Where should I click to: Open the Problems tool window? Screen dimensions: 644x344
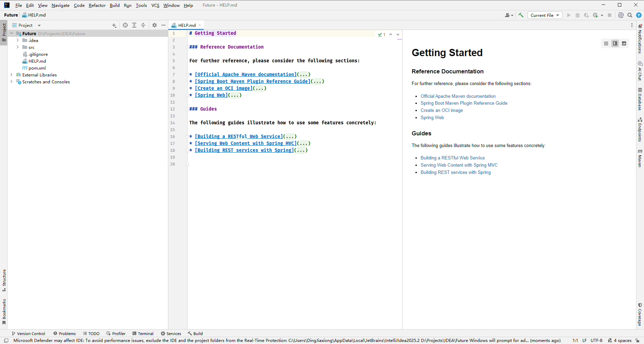pyautogui.click(x=64, y=333)
